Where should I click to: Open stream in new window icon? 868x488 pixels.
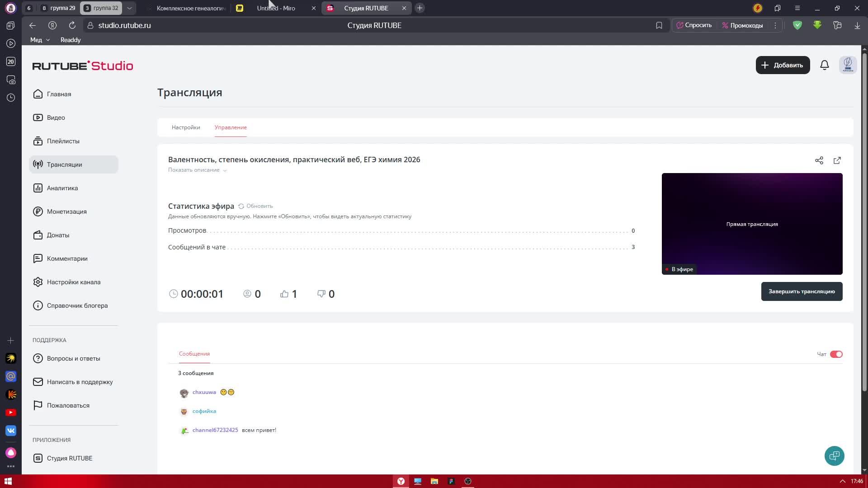point(837,160)
